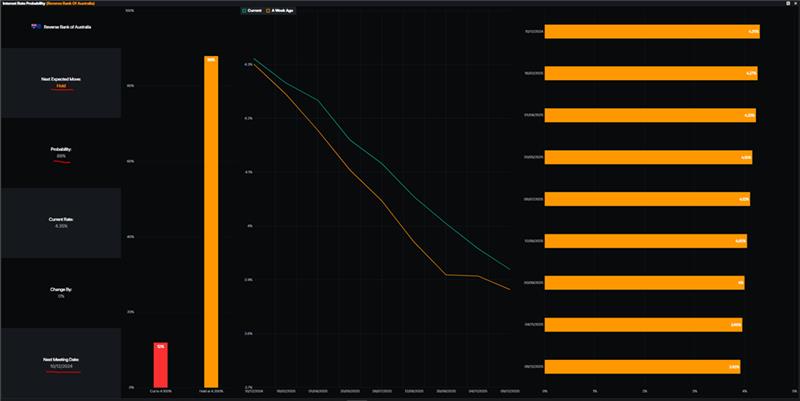Click the second horizontal bar showing 4.27%

pyautogui.click(x=651, y=73)
